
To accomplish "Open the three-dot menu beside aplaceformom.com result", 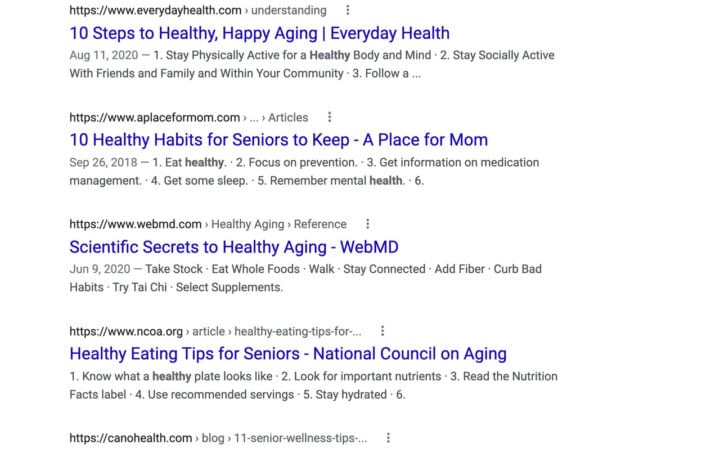I will coord(330,117).
